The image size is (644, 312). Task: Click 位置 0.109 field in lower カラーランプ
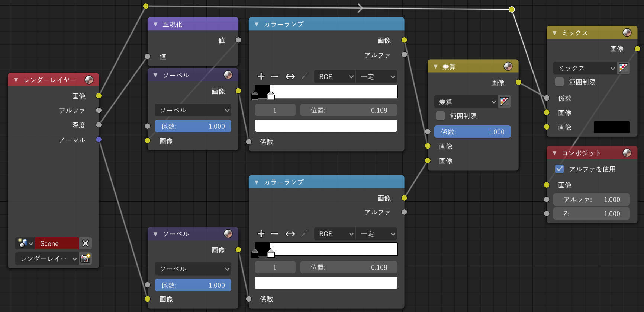coord(349,267)
